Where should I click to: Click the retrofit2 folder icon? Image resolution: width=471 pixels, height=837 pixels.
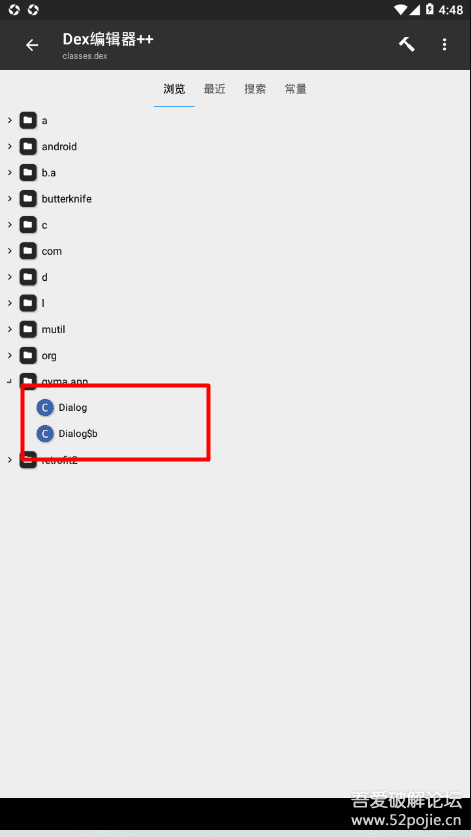(x=28, y=460)
